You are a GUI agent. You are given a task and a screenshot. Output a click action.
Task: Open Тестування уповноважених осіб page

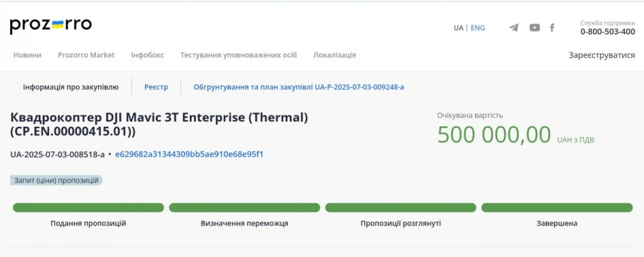point(239,55)
